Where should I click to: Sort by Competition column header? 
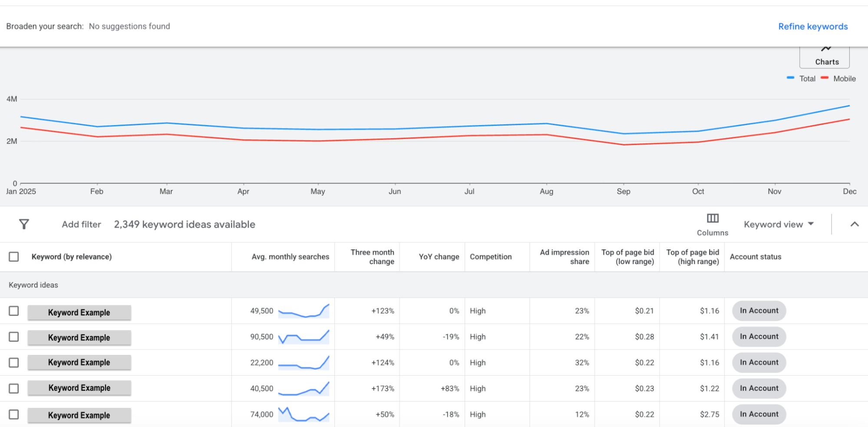pos(491,257)
